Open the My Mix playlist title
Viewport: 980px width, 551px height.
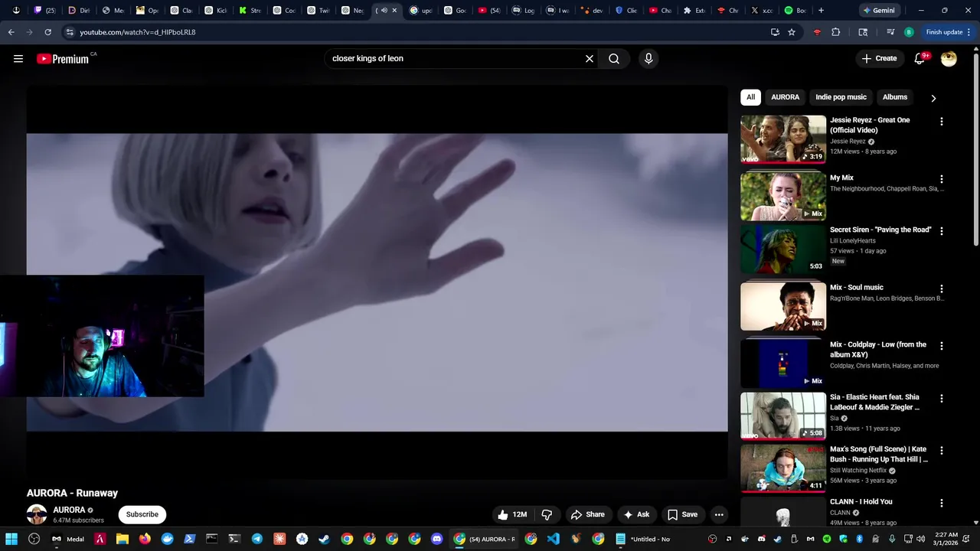coord(841,178)
